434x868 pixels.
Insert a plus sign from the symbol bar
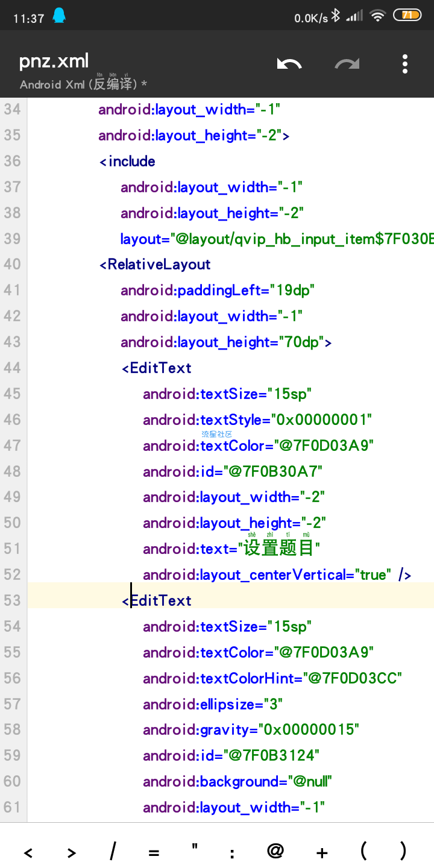tap(322, 852)
